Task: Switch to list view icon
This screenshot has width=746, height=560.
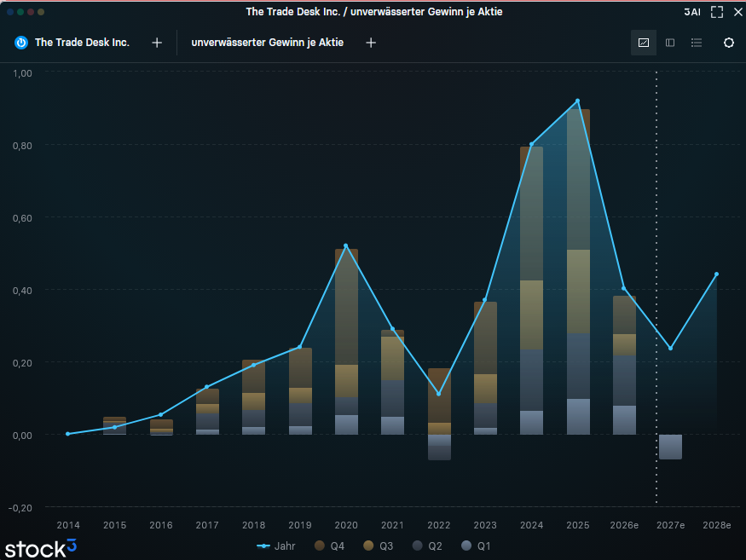Action: click(697, 43)
